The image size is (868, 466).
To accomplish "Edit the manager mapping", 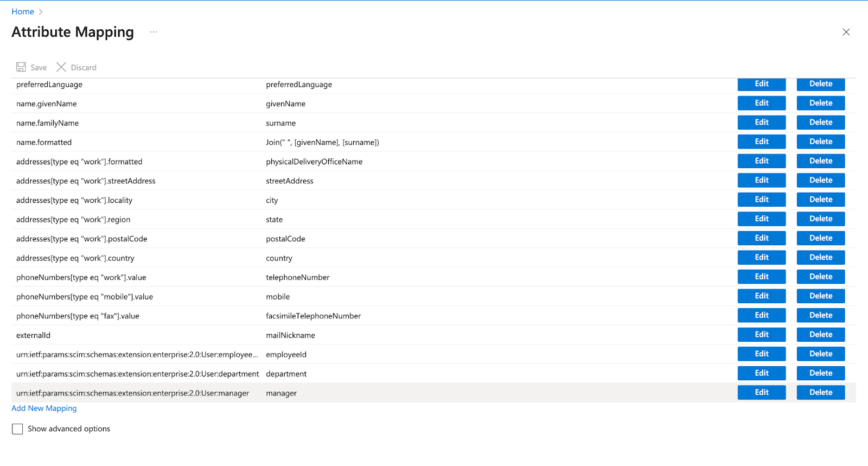I will pyautogui.click(x=761, y=392).
